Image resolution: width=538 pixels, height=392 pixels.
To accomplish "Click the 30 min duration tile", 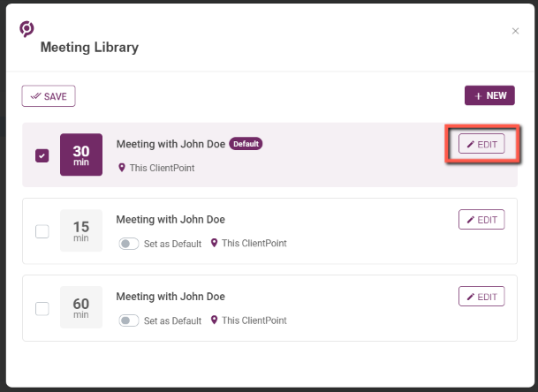I will (x=81, y=155).
